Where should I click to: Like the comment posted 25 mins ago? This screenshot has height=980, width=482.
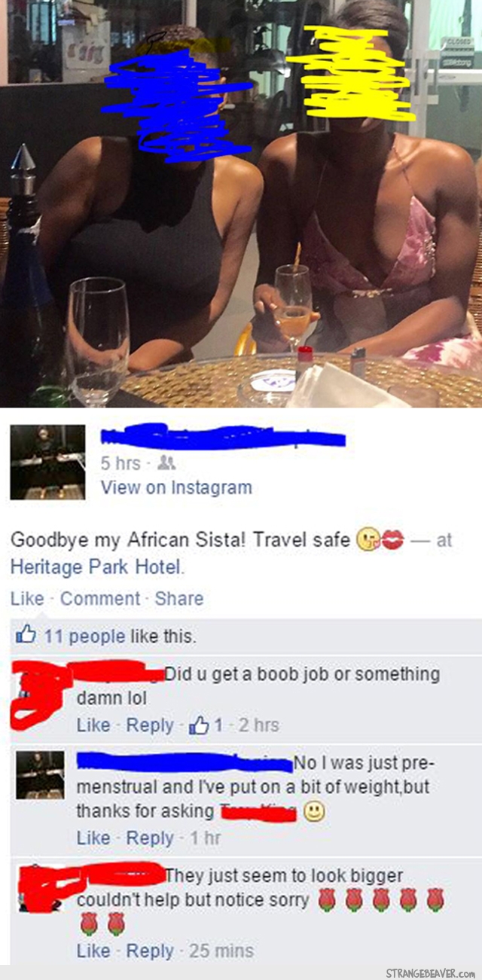click(x=93, y=951)
